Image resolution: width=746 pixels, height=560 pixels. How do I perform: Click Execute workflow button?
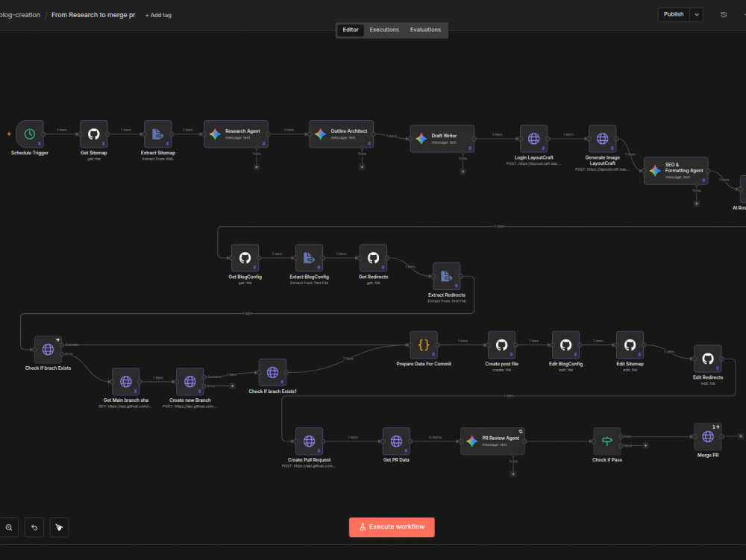392,527
